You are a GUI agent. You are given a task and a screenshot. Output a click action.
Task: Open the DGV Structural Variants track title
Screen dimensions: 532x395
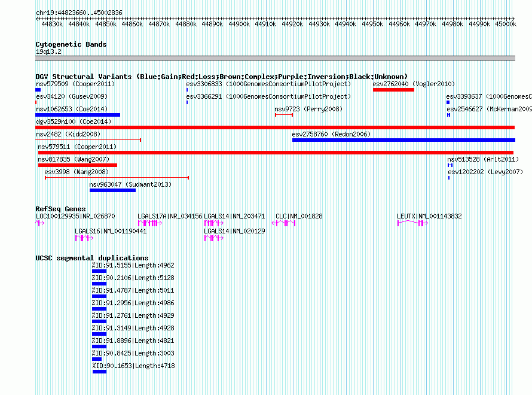click(x=222, y=77)
